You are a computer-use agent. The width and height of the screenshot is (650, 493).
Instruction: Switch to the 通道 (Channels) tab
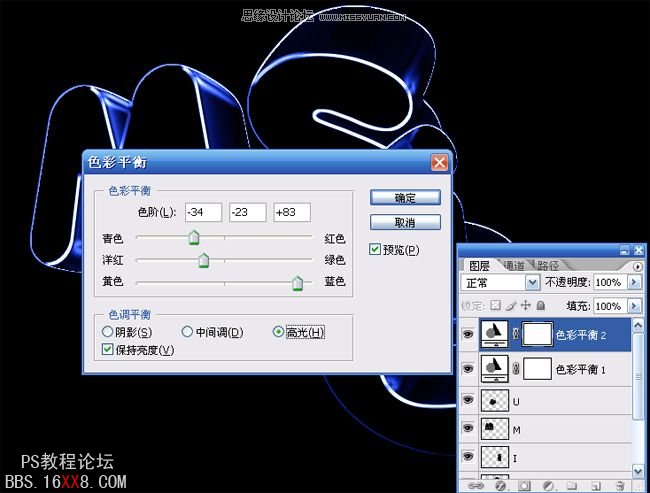[x=514, y=266]
